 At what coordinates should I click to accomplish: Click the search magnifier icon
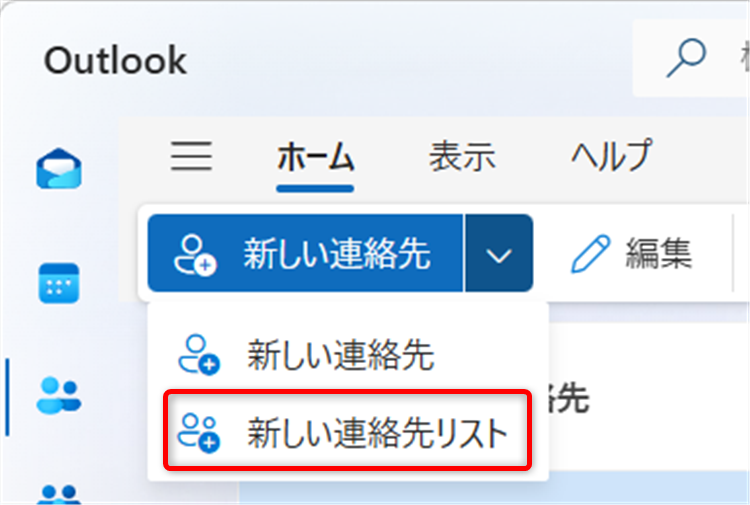tap(686, 58)
